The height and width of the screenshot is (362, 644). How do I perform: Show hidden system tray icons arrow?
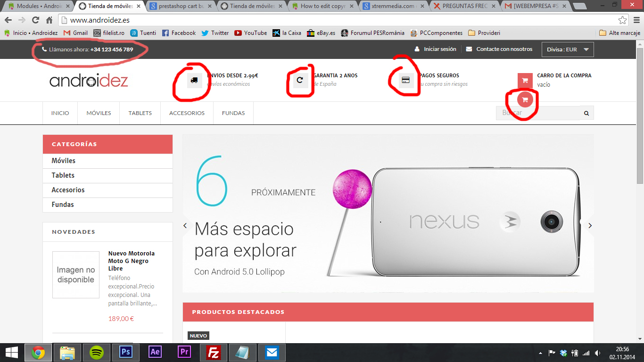pyautogui.click(x=540, y=353)
